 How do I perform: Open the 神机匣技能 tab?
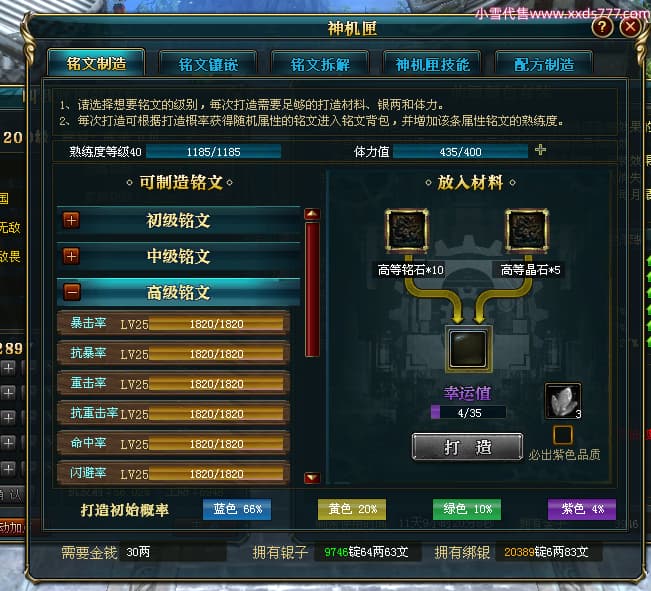tap(432, 64)
